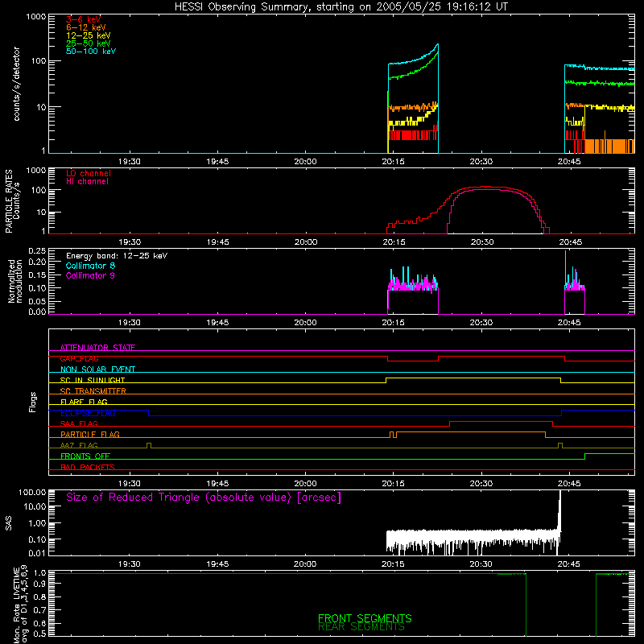This screenshot has height=644, width=644.
Task: Click the NON_SOLAR_EVENT flag label
Action: pos(97,369)
